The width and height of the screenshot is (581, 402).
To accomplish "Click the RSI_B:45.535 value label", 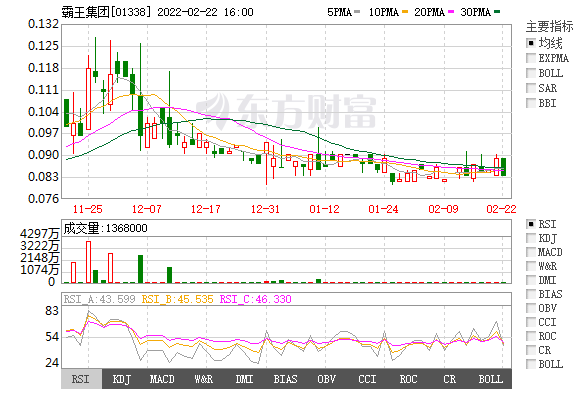I will click(x=177, y=299).
